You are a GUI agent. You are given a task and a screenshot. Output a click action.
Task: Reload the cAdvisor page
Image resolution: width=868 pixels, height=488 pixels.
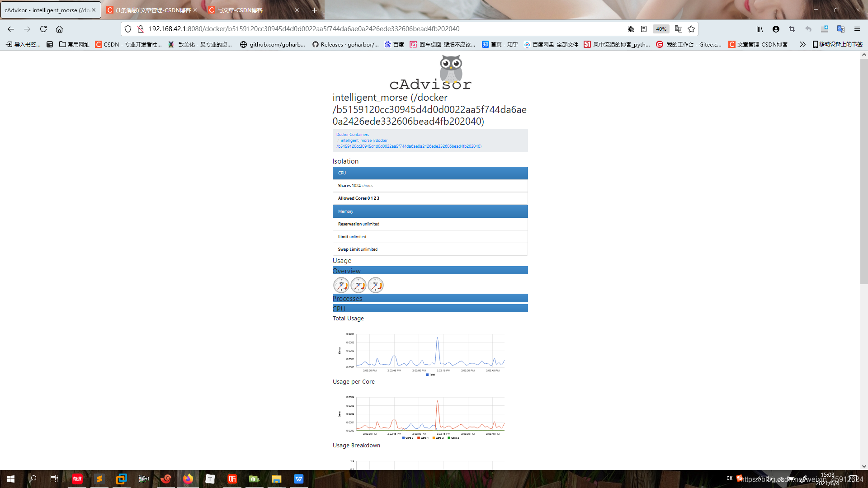[x=43, y=29]
